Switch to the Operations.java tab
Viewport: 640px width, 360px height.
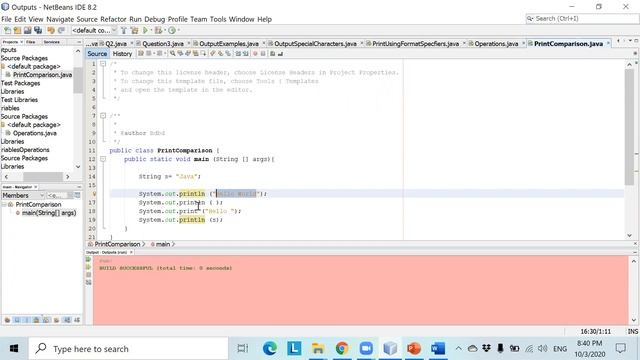tap(496, 43)
